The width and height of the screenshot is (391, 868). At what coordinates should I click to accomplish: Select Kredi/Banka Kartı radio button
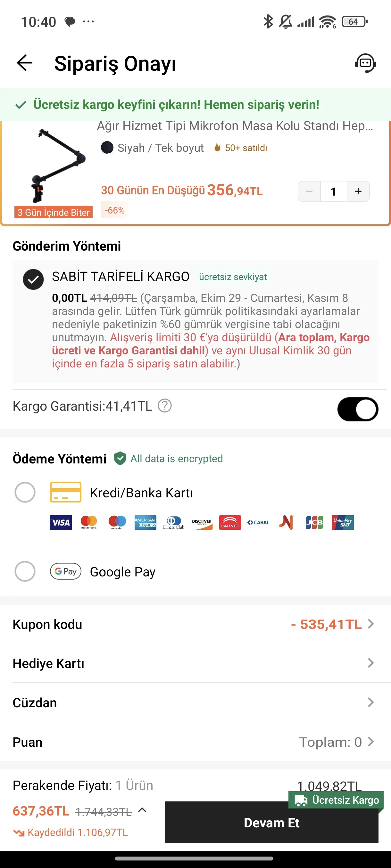click(x=25, y=492)
